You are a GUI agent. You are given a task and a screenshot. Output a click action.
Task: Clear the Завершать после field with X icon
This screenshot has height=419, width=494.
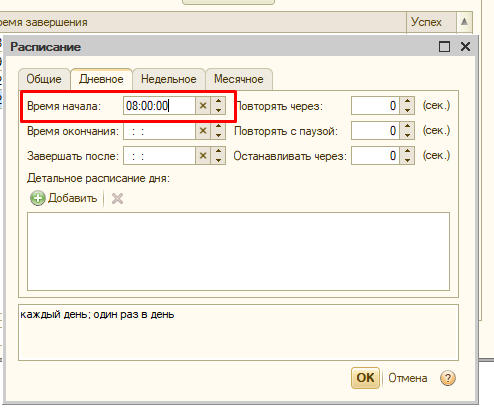(x=203, y=156)
